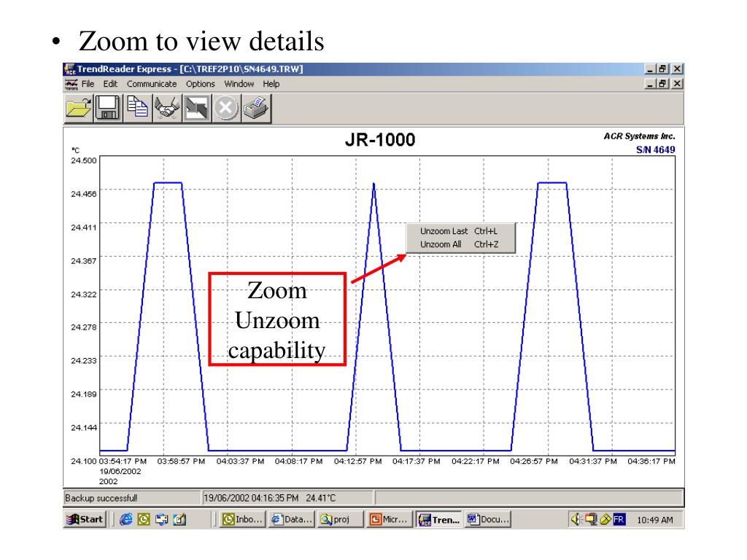Viewport: 747px width, 560px height.
Task: Launch Internet Explorer from quick launch
Action: [x=125, y=519]
